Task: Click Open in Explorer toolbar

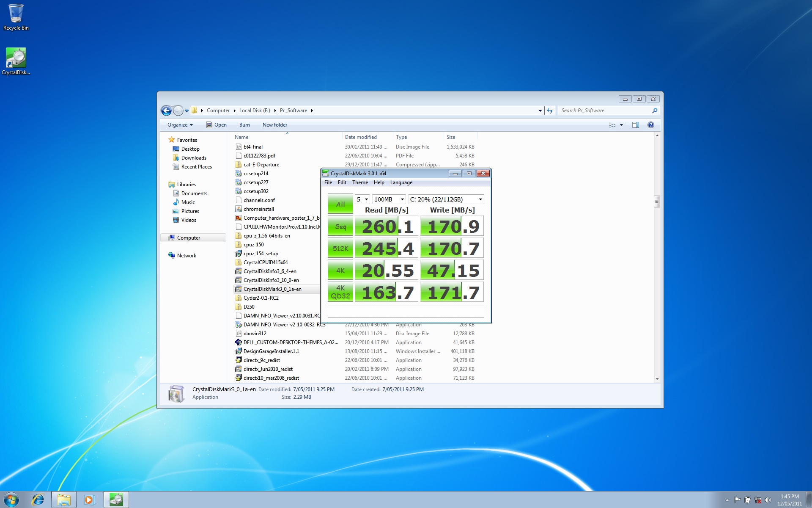Action: pos(217,125)
